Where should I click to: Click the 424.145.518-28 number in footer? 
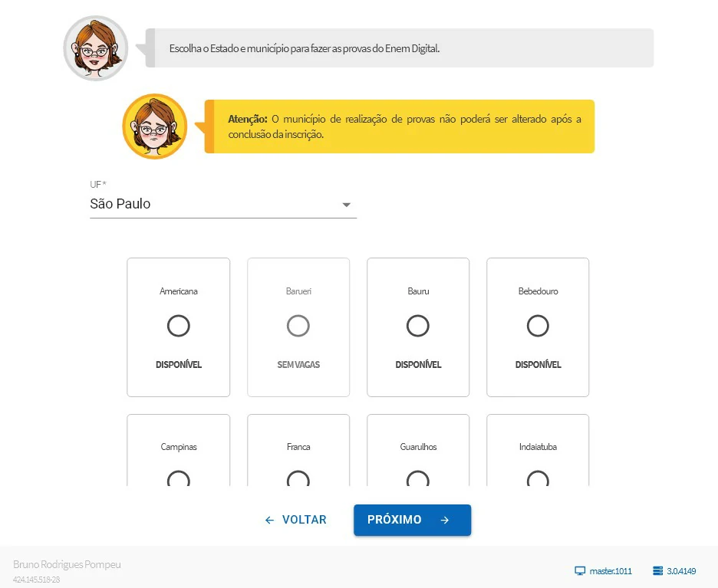pyautogui.click(x=36, y=580)
